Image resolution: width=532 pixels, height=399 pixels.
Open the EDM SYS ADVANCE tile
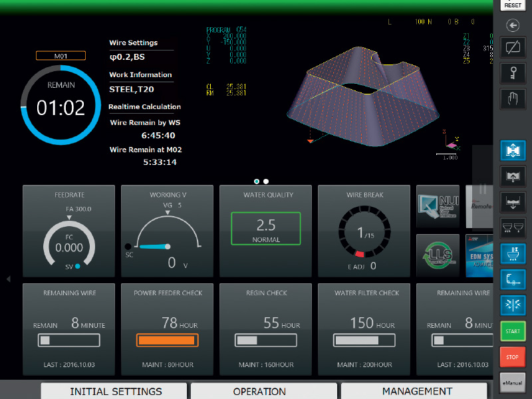479,255
